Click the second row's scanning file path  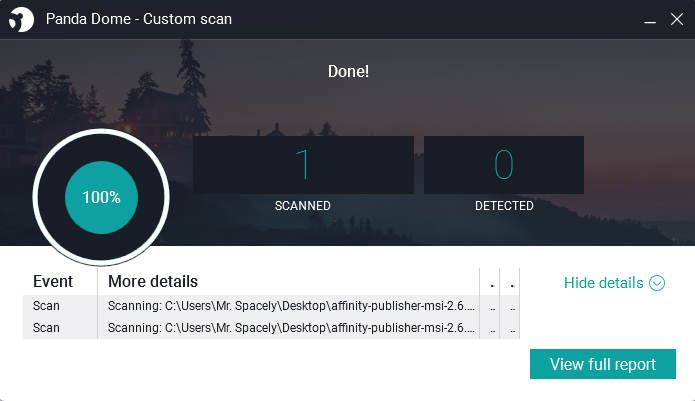pos(291,328)
